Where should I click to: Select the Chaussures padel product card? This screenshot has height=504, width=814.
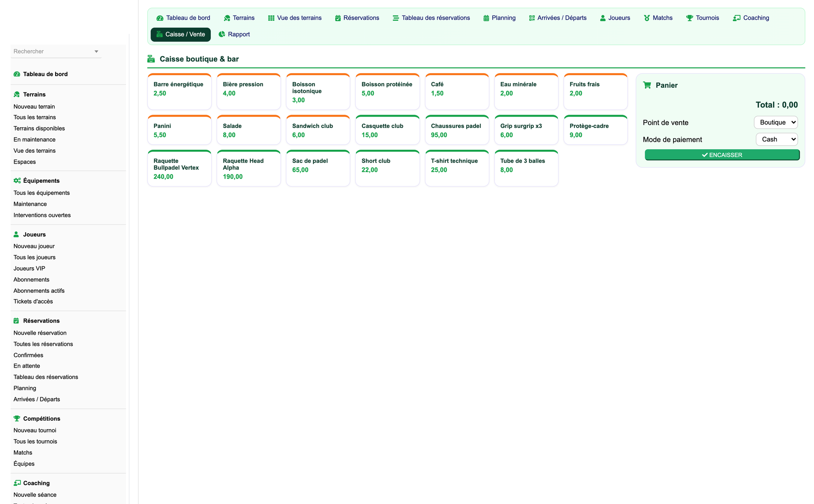457,130
